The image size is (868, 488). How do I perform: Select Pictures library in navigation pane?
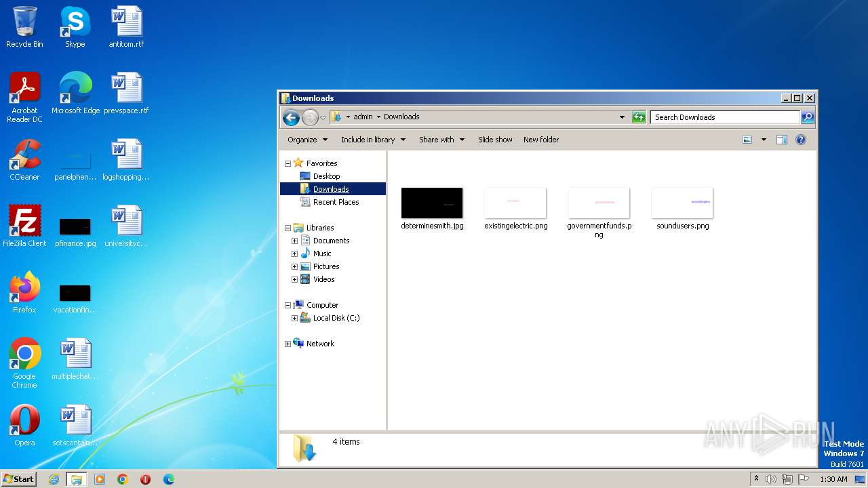326,266
